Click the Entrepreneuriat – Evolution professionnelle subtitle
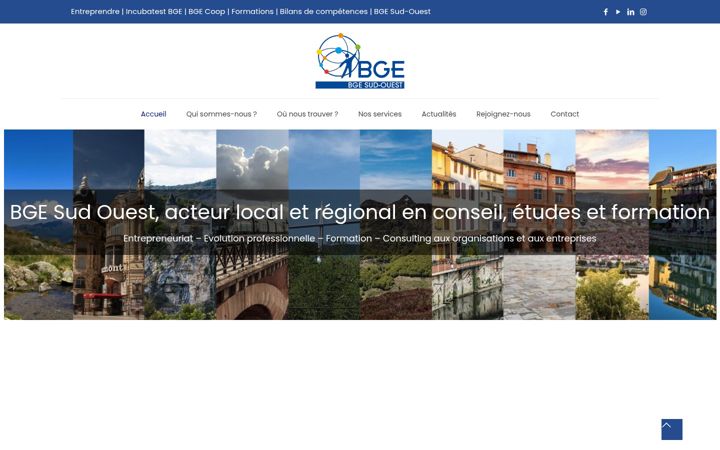The height and width of the screenshot is (450, 720). click(x=360, y=238)
